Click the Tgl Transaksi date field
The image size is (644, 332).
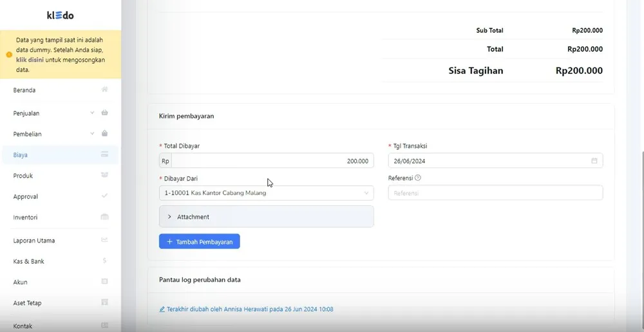[495, 161]
